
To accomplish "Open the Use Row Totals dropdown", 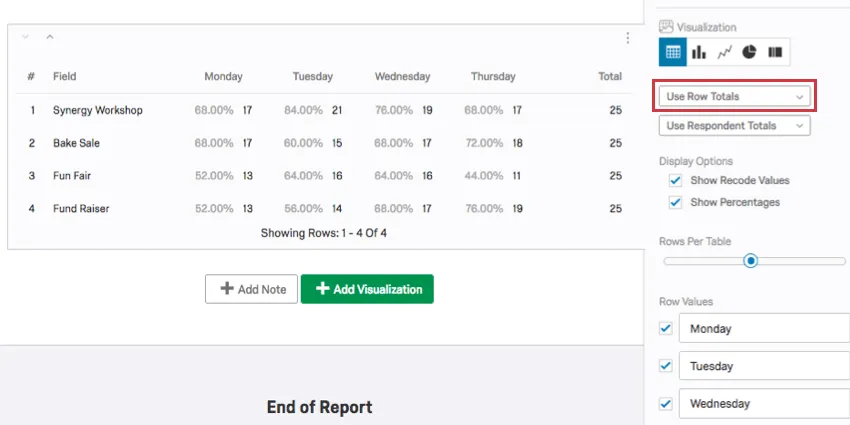I will pos(735,96).
